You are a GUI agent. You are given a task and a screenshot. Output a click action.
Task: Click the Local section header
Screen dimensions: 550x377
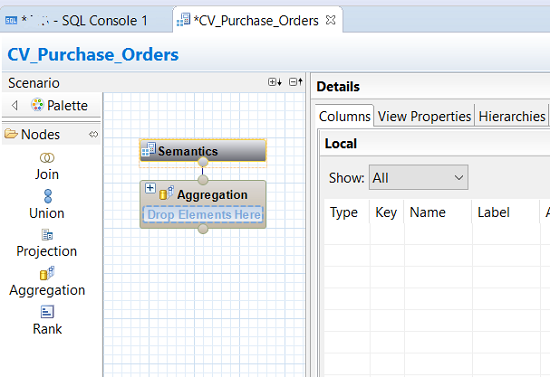pyautogui.click(x=341, y=143)
